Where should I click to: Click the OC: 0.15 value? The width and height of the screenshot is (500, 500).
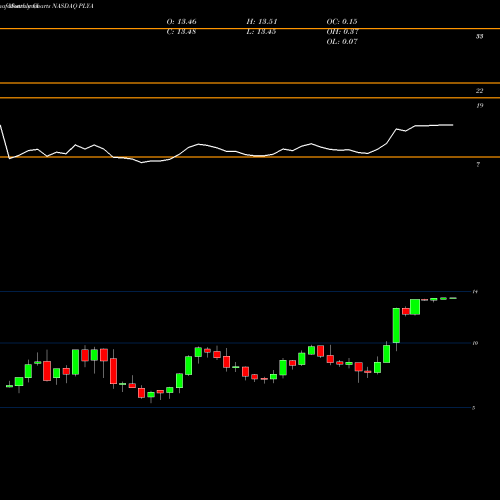click(x=342, y=22)
